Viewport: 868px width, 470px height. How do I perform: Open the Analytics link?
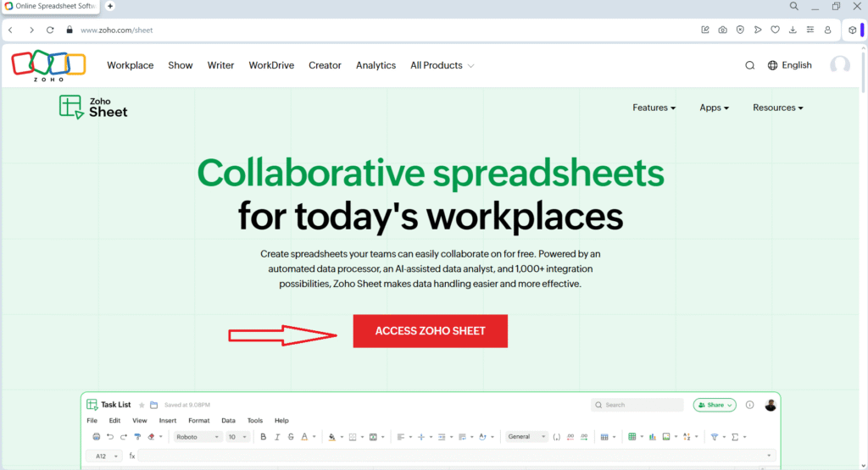pyautogui.click(x=376, y=65)
